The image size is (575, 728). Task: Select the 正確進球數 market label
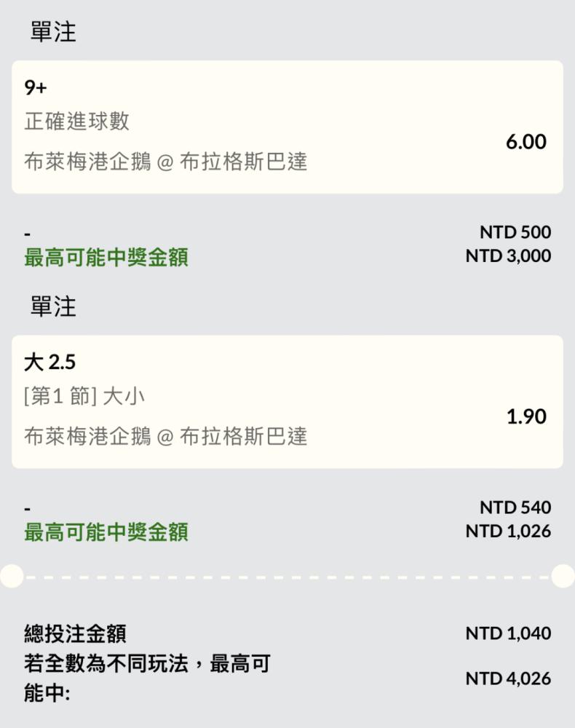pyautogui.click(x=77, y=121)
